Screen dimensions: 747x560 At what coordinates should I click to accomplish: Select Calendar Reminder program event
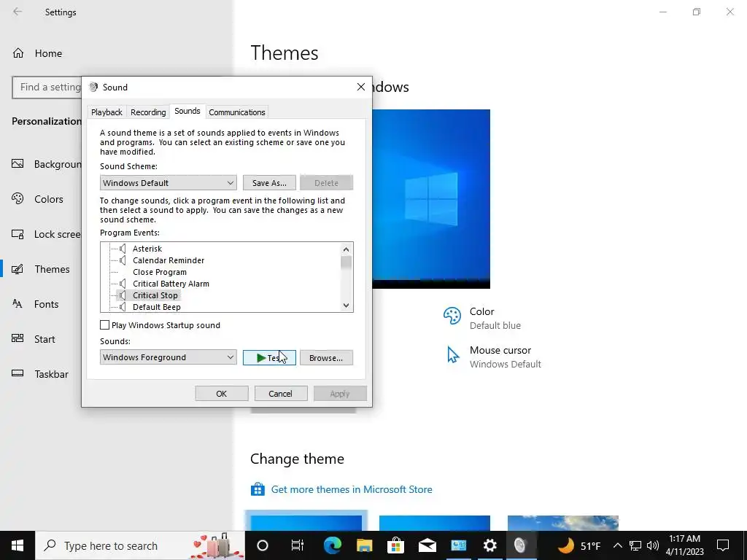(169, 260)
